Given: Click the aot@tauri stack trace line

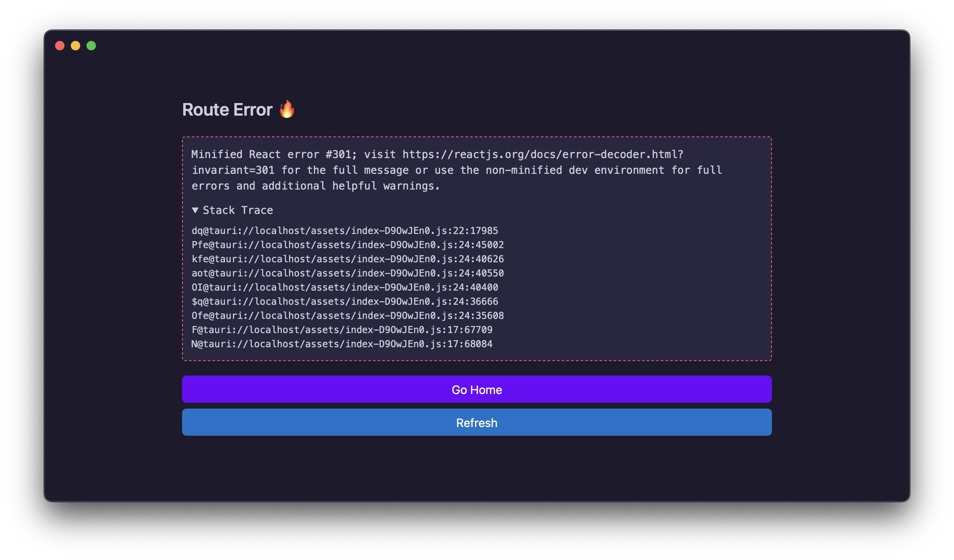Looking at the screenshot, I should [348, 273].
